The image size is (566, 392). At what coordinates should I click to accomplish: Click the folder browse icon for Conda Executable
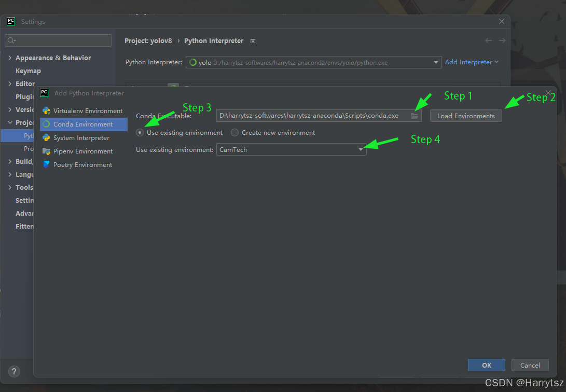(x=415, y=116)
